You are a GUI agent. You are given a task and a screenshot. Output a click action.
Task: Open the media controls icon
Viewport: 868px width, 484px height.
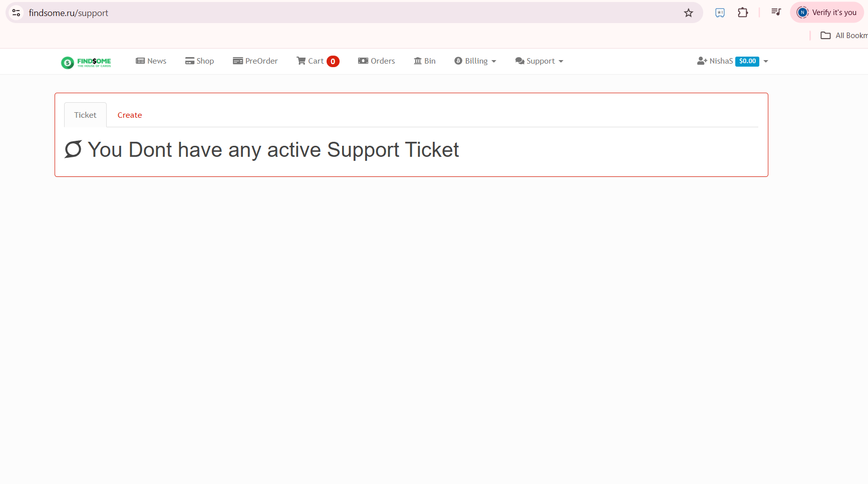(x=776, y=12)
